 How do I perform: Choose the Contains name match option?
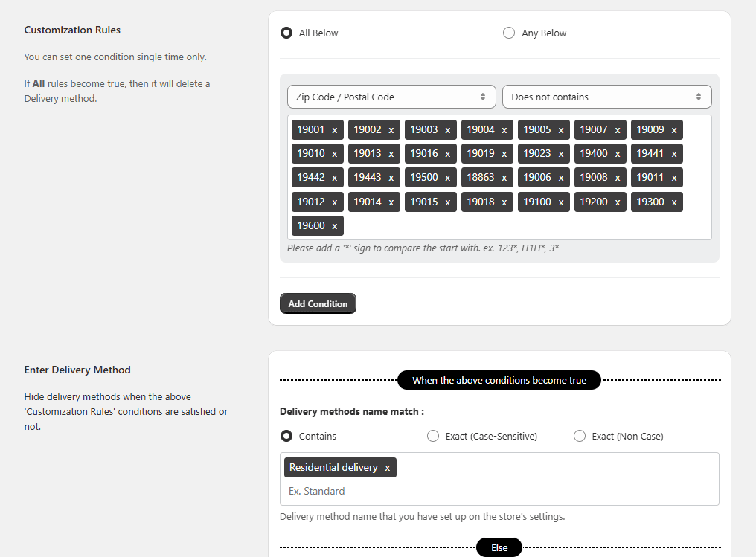(286, 437)
